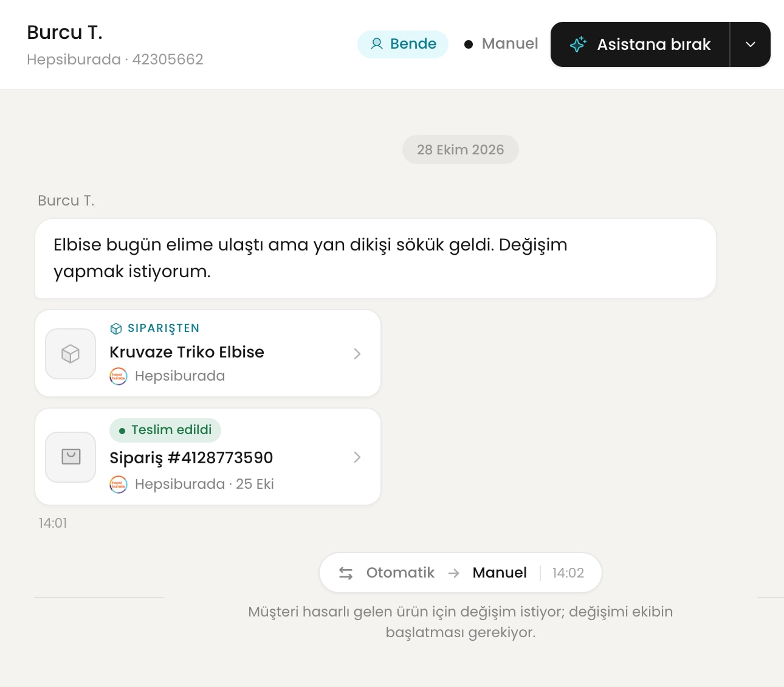Viewport: 784px width, 687px height.
Task: Click the 28 Ekim 2026 date chip
Action: click(461, 150)
